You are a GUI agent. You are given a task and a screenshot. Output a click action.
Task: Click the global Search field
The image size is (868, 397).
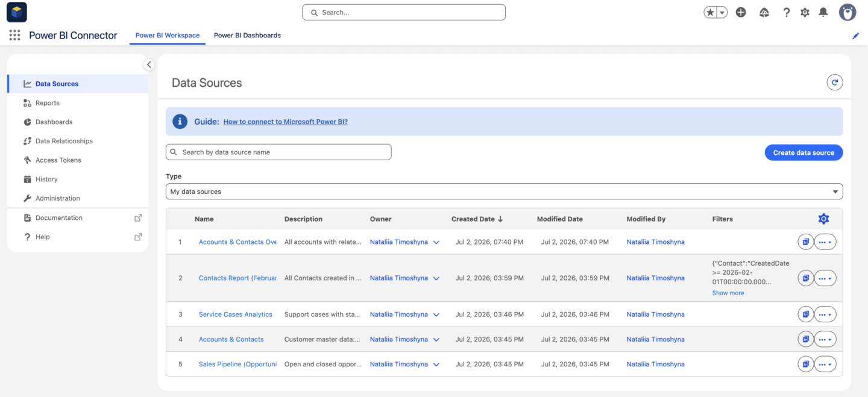coord(404,12)
